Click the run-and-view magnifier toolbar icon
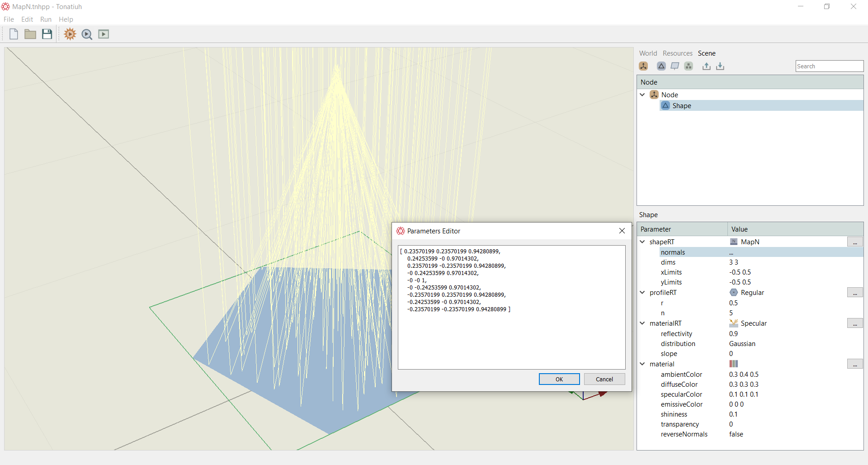 point(87,34)
